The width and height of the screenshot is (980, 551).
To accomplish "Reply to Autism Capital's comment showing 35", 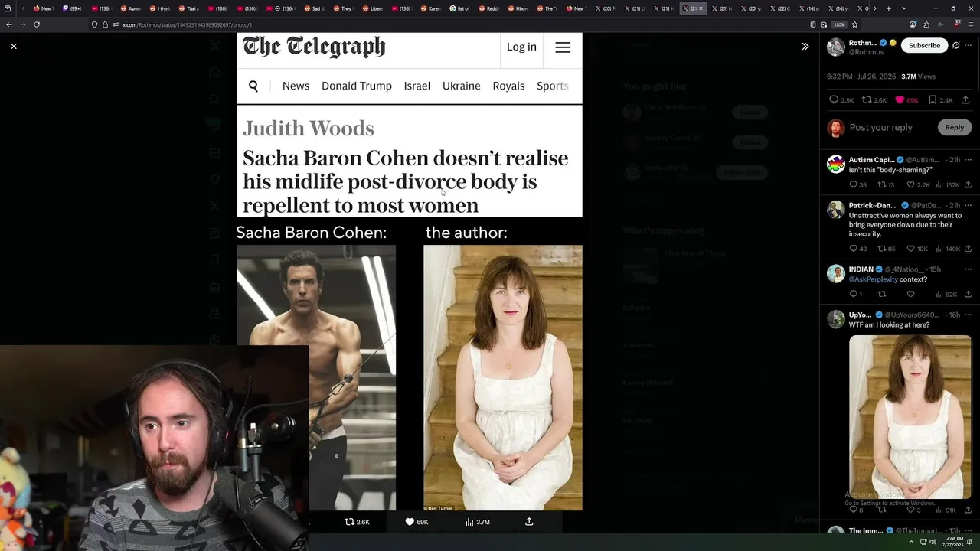I will (858, 185).
